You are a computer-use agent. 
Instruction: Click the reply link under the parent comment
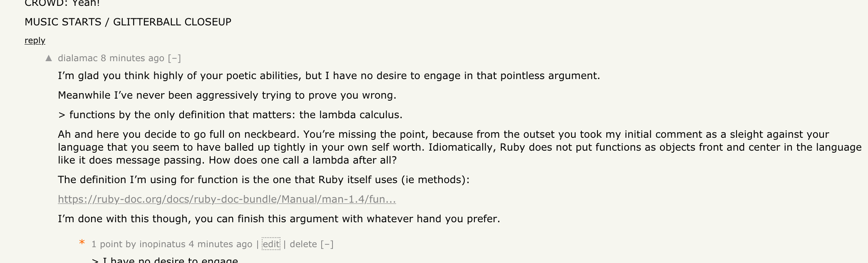click(x=35, y=41)
